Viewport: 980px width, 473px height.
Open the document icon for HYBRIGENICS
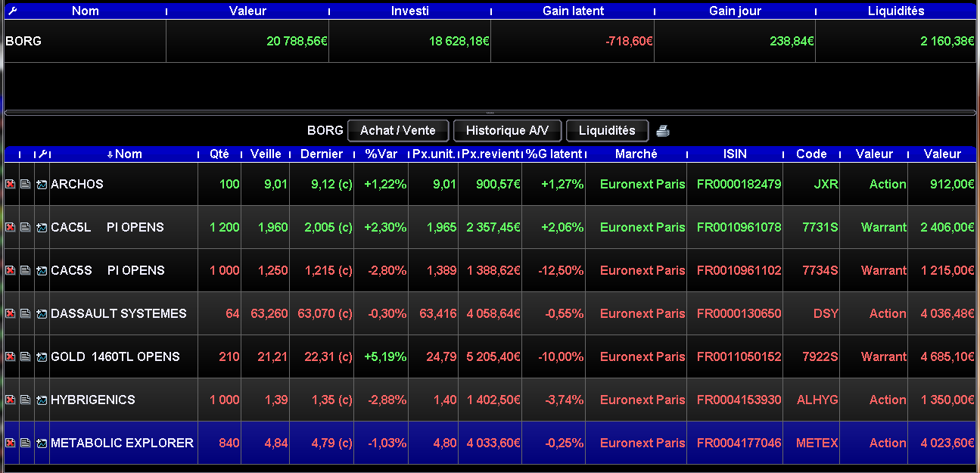coord(26,400)
